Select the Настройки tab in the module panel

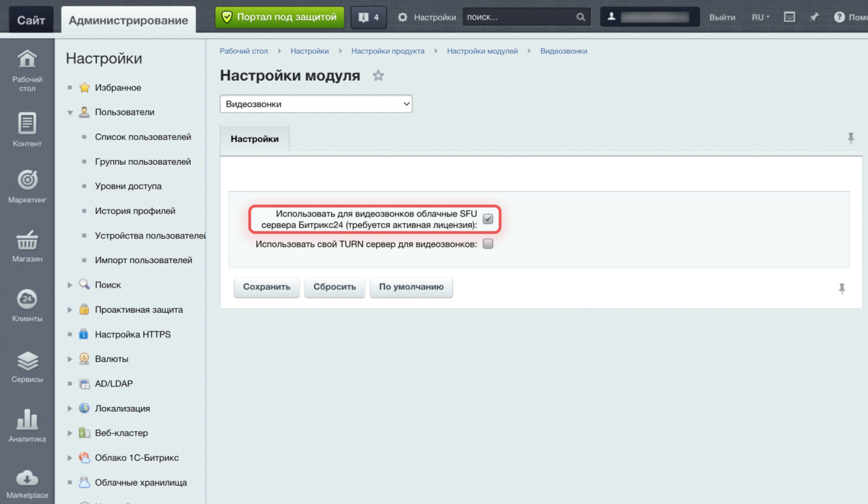tap(254, 139)
